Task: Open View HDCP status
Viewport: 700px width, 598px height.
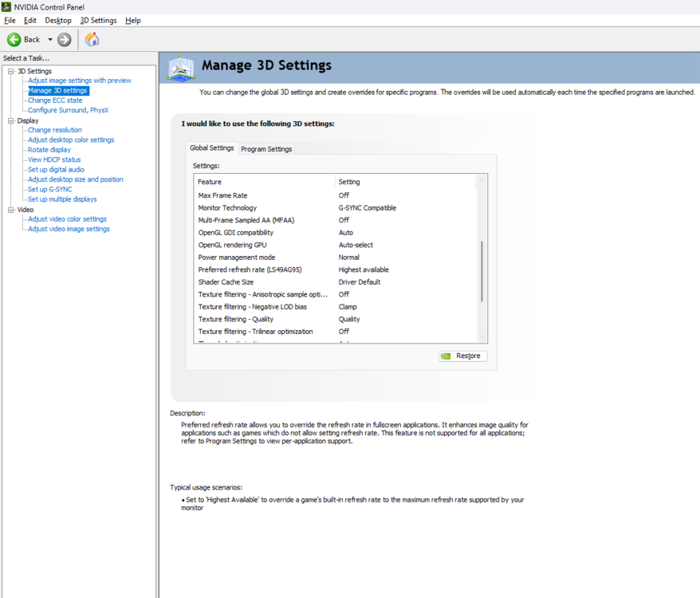Action: pyautogui.click(x=54, y=159)
